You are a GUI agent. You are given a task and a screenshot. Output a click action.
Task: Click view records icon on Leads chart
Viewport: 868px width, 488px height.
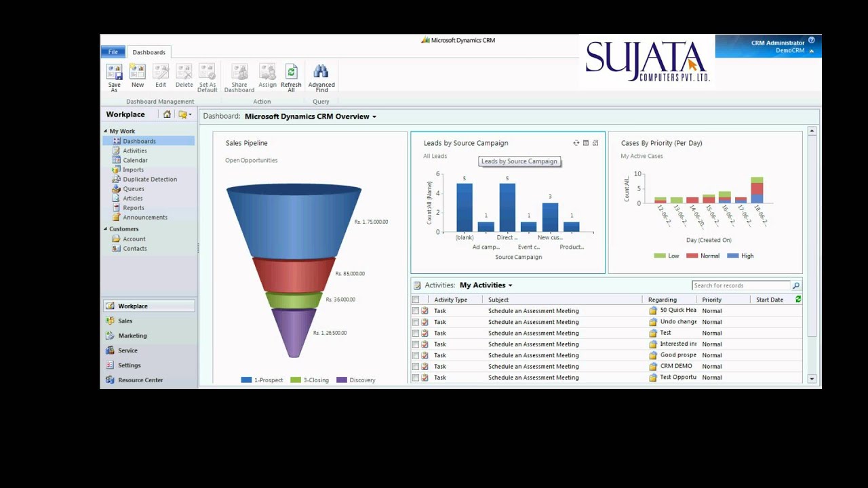click(x=586, y=143)
